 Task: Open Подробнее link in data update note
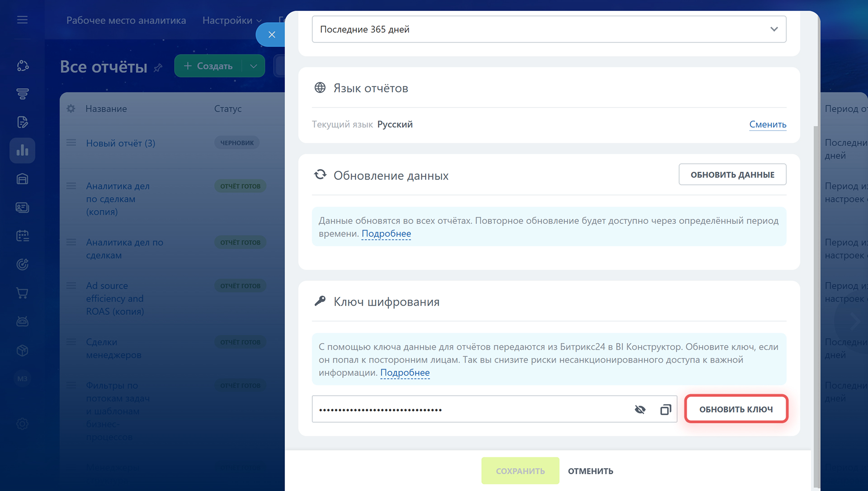pos(386,234)
